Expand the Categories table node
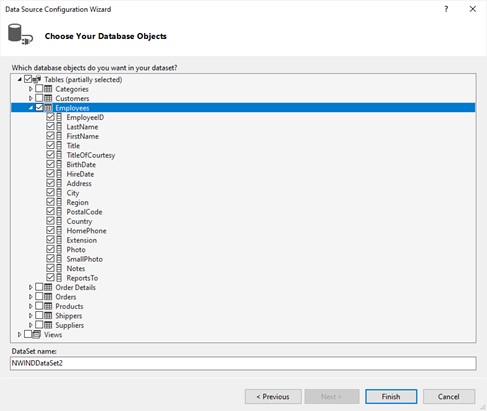 30,89
